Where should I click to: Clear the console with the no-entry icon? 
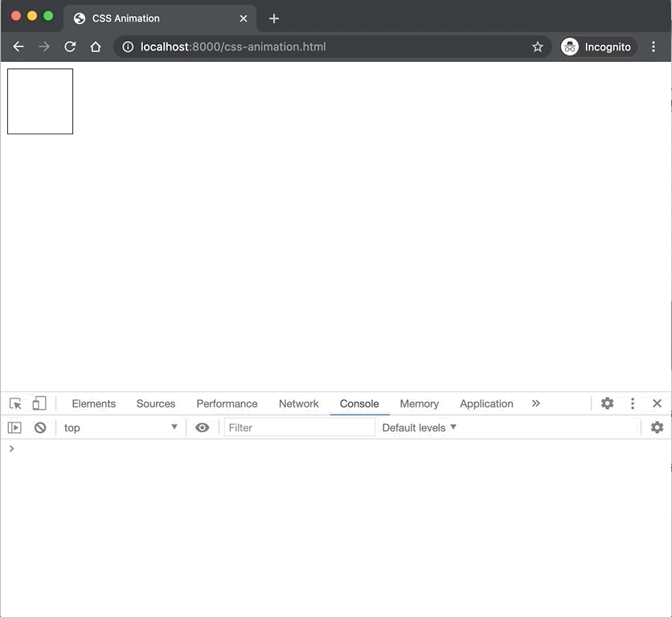[39, 427]
